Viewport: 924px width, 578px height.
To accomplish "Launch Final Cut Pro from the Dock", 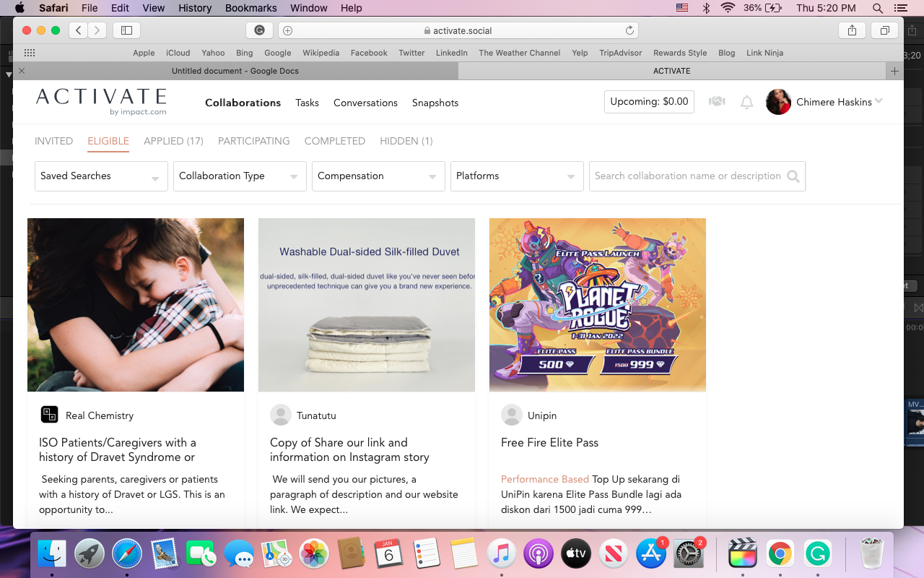I will tap(742, 554).
